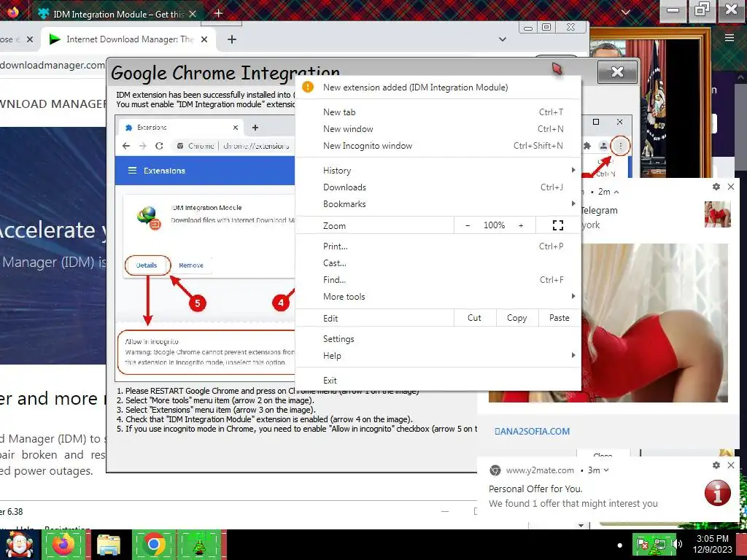The image size is (747, 560).
Task: Choose Print... in the menu
Action: click(438, 246)
